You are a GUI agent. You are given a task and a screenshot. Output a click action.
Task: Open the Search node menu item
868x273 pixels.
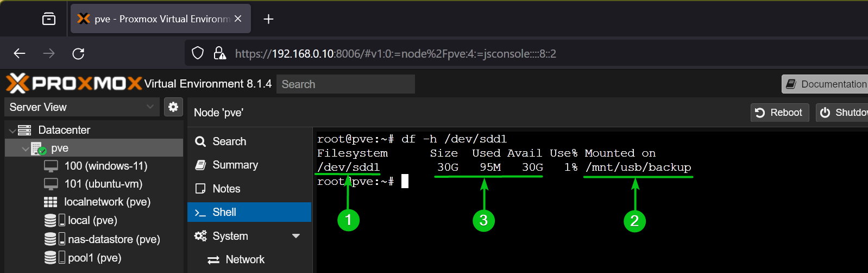click(x=249, y=141)
